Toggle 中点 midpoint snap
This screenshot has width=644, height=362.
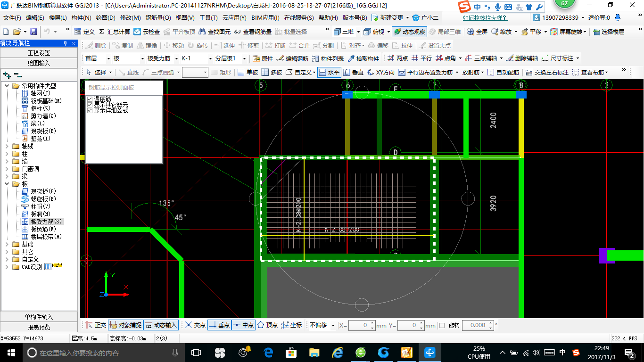coord(243,325)
